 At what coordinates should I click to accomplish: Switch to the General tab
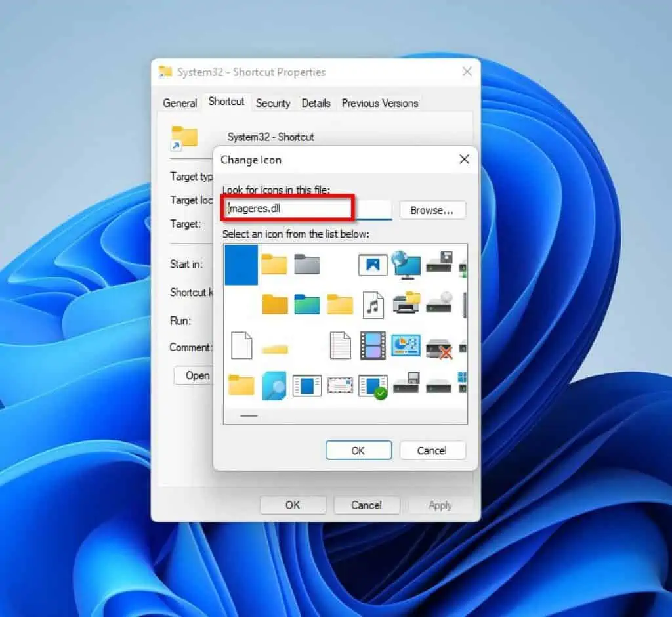click(179, 103)
